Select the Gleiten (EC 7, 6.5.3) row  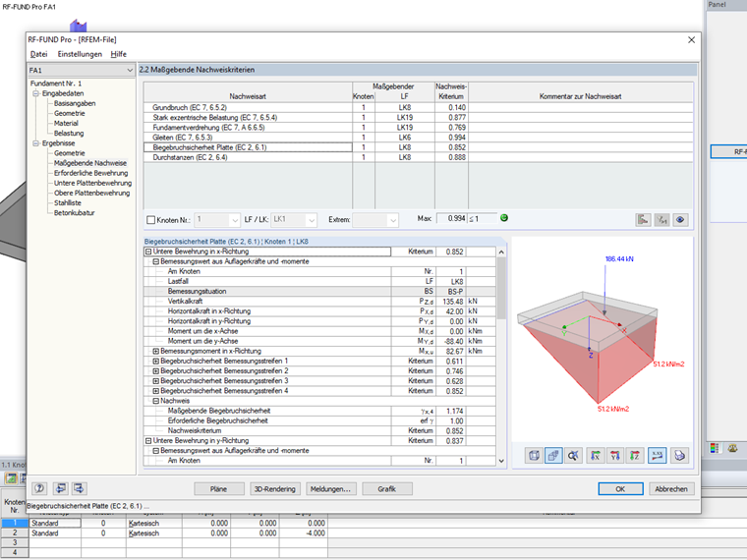(x=419, y=138)
